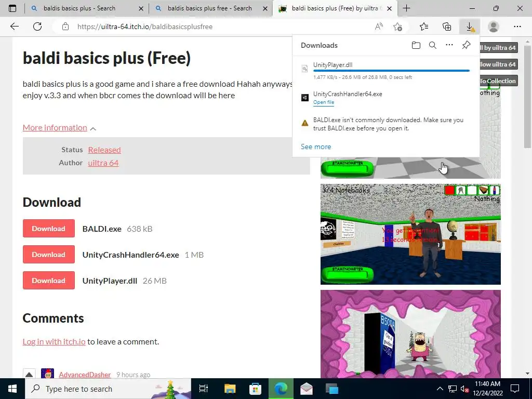Pin the Downloads panel
532x399 pixels.
click(x=466, y=45)
